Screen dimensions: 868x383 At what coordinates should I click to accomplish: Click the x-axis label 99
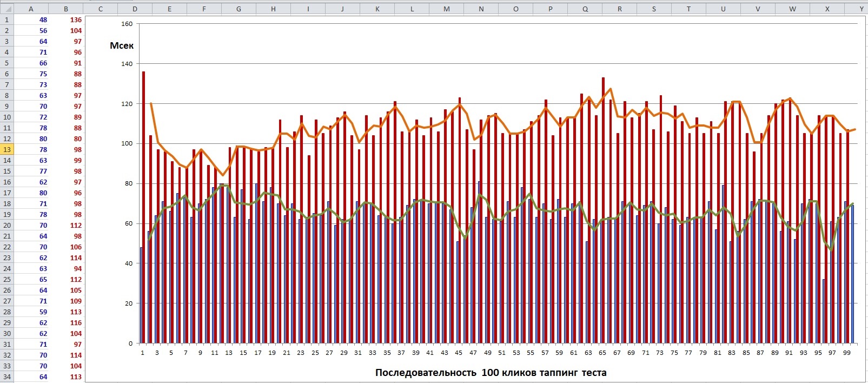point(847,353)
